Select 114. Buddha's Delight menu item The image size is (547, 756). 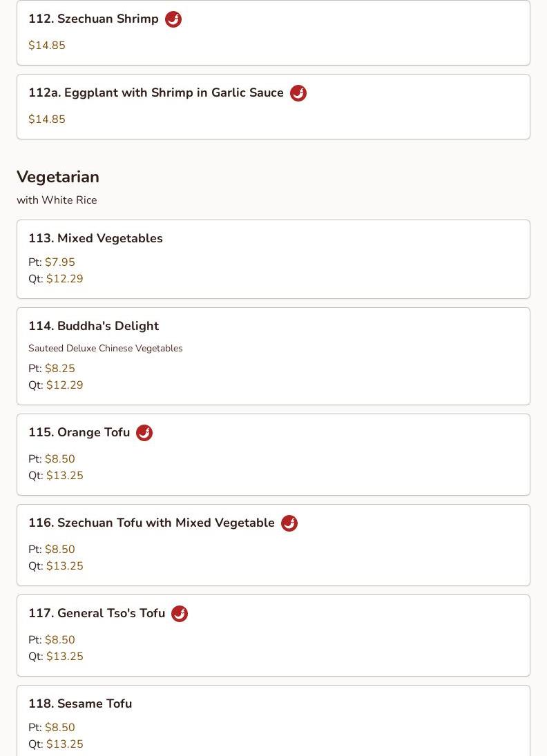pyautogui.click(x=93, y=326)
